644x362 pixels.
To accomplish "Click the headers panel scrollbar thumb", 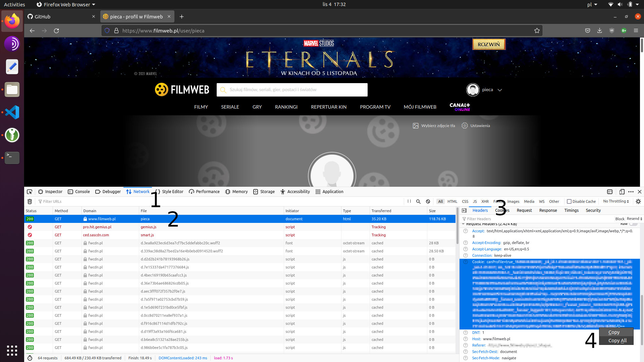I will point(642,320).
